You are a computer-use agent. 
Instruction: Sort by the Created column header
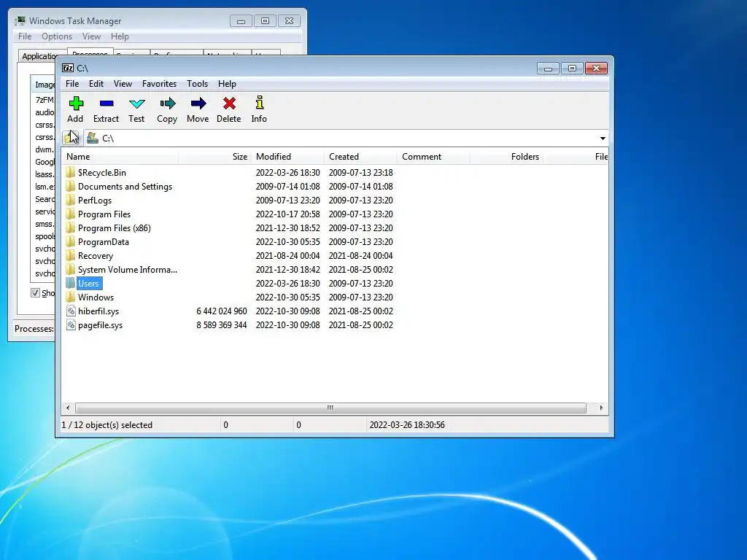[360, 157]
